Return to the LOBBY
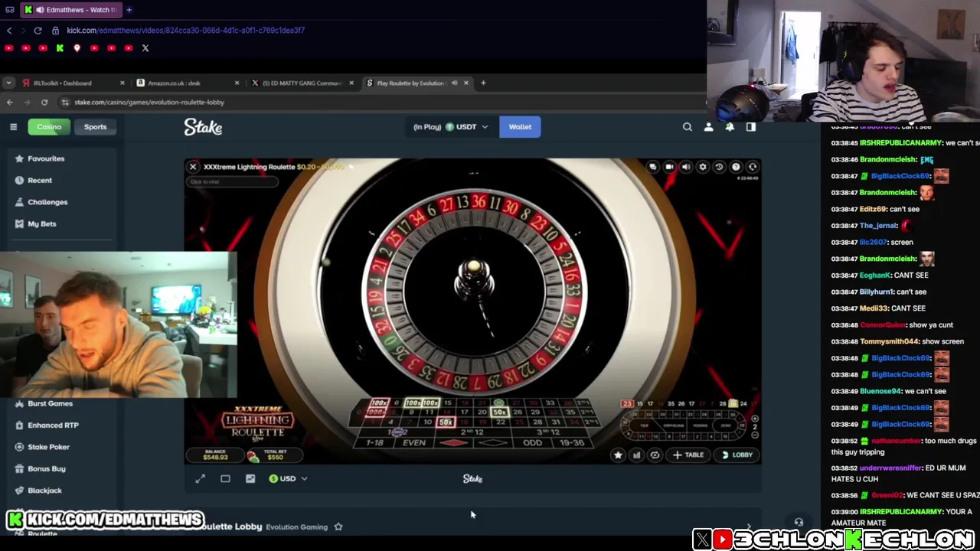Screen dimensions: 980x551 pos(737,455)
